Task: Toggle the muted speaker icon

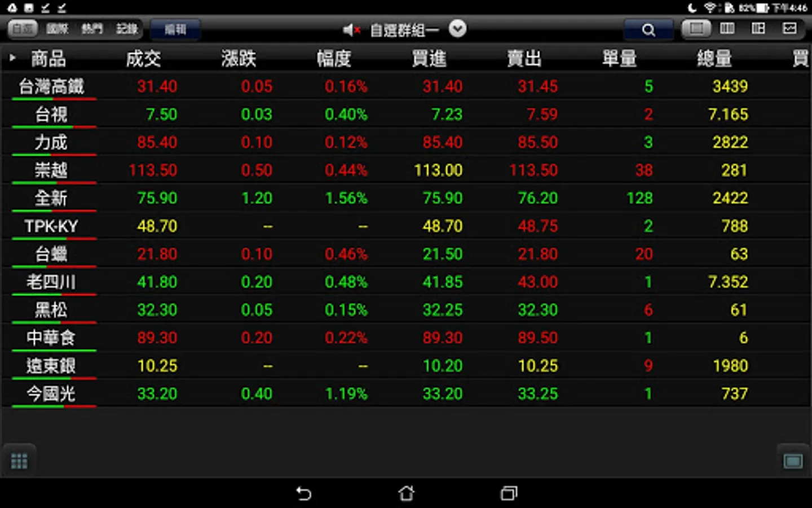Action: tap(351, 29)
